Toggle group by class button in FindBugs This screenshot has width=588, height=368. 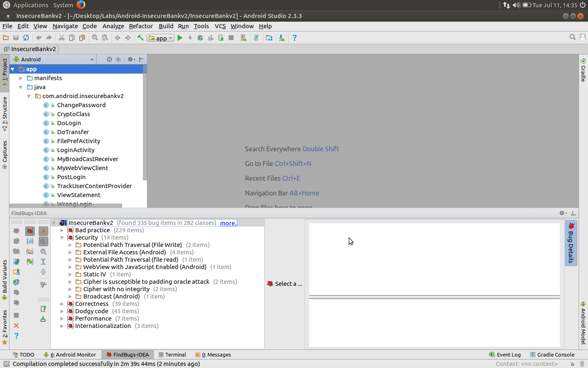point(30,241)
